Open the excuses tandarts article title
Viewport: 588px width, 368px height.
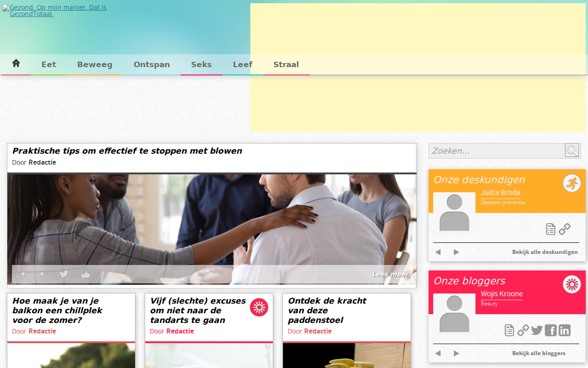198,310
